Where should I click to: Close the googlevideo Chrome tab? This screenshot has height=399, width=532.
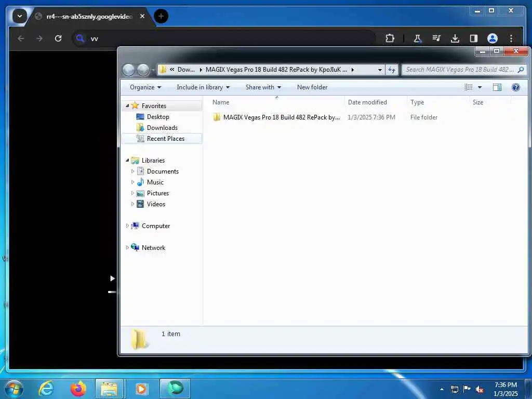tap(142, 16)
